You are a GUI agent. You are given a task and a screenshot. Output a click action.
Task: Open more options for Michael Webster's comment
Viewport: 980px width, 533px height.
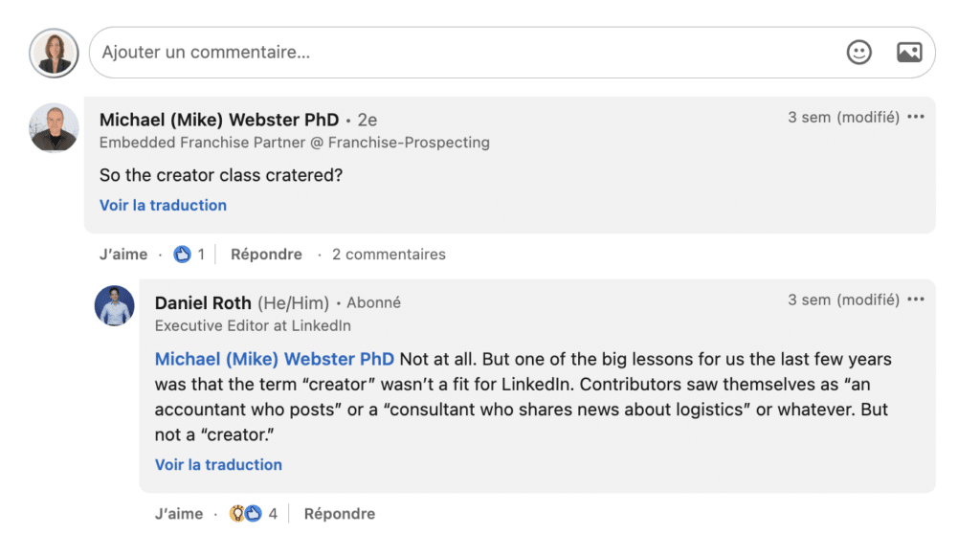[916, 118]
